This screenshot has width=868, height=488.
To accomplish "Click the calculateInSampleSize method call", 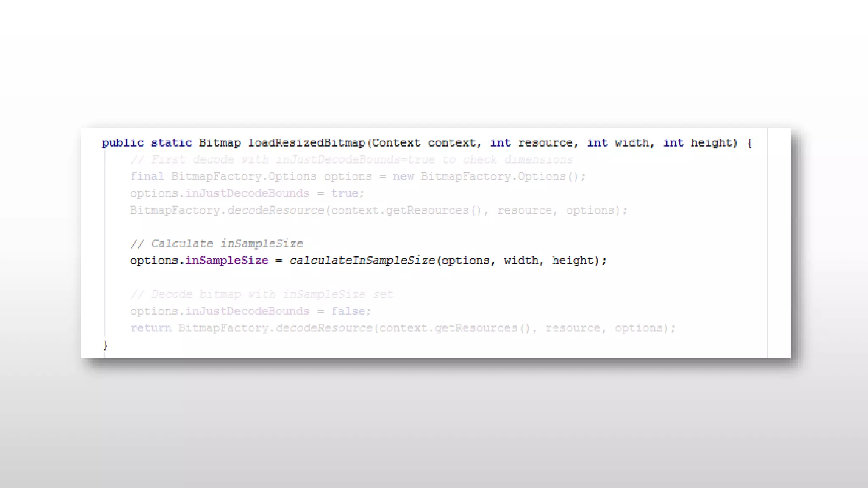I will 362,261.
